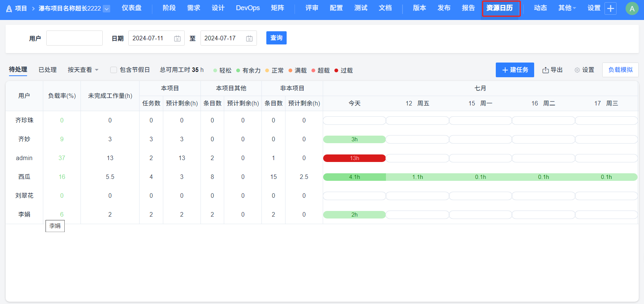The height and width of the screenshot is (304, 644).
Task: Open the 仪表盘 navigation menu
Action: pos(132,8)
